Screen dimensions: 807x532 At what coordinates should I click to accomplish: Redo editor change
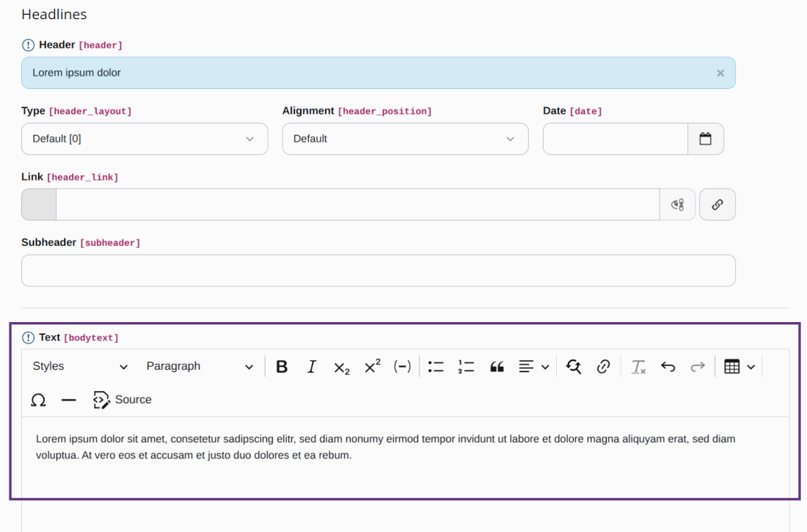click(698, 367)
